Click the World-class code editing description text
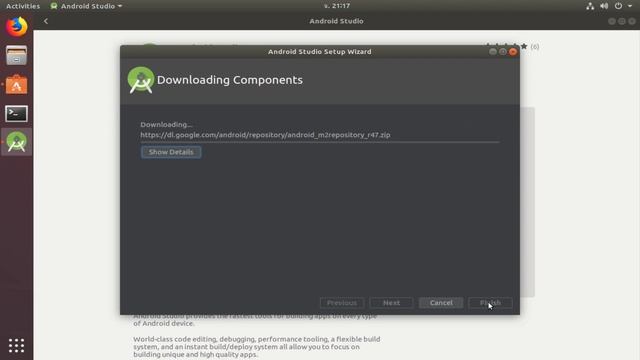 click(256, 347)
